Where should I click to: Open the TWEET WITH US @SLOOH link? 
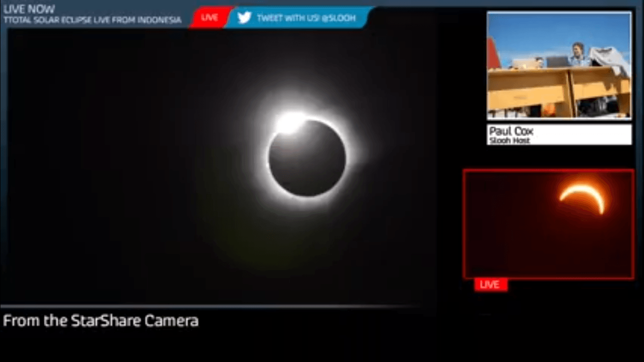306,18
